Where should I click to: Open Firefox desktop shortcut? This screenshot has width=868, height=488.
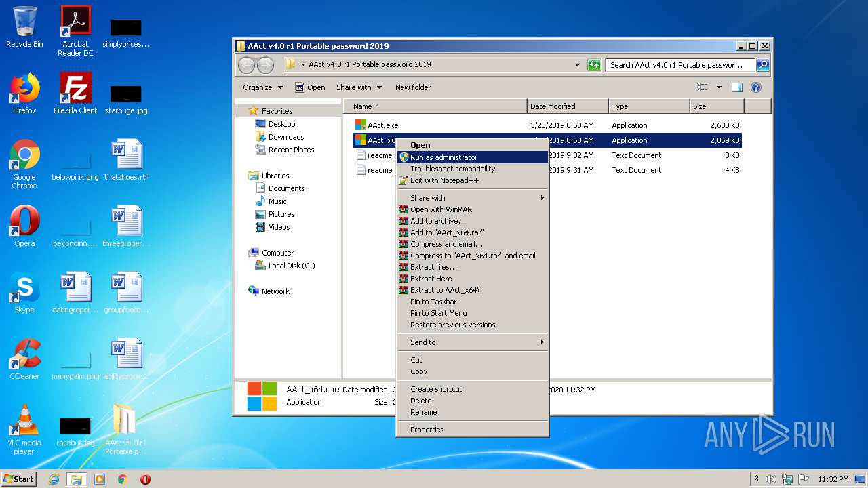coord(24,94)
